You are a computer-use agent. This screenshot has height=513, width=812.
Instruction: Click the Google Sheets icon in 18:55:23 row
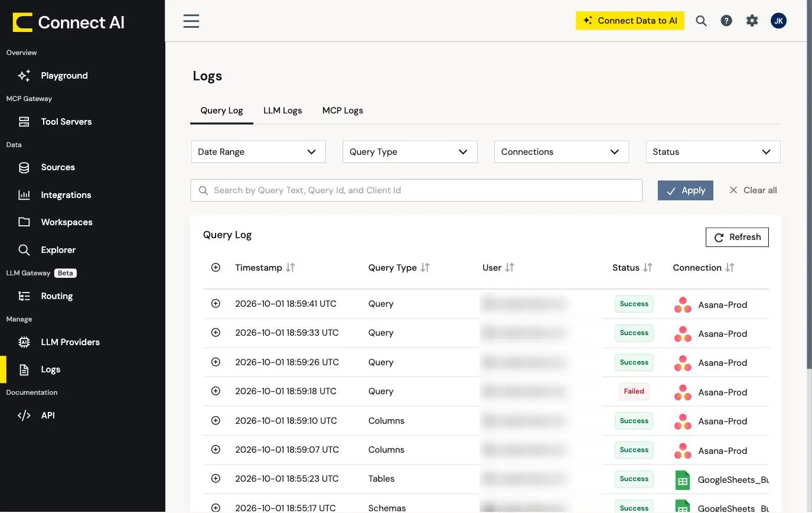(x=683, y=480)
